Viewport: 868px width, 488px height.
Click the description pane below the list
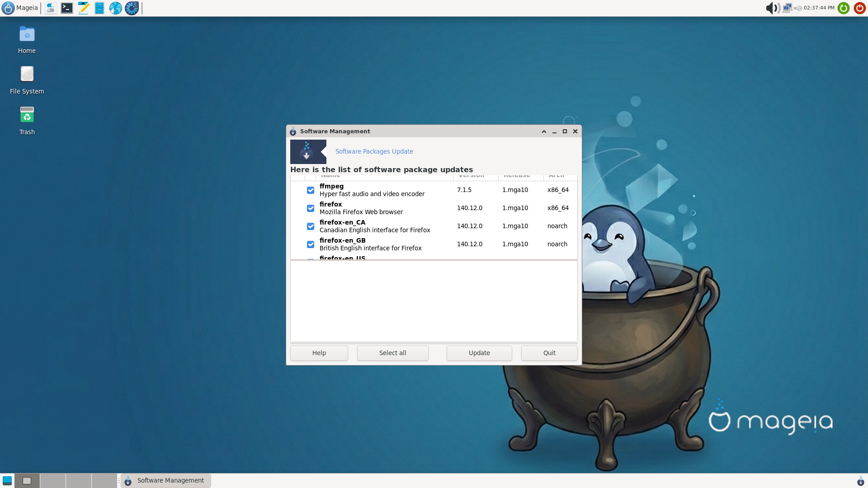point(434,300)
